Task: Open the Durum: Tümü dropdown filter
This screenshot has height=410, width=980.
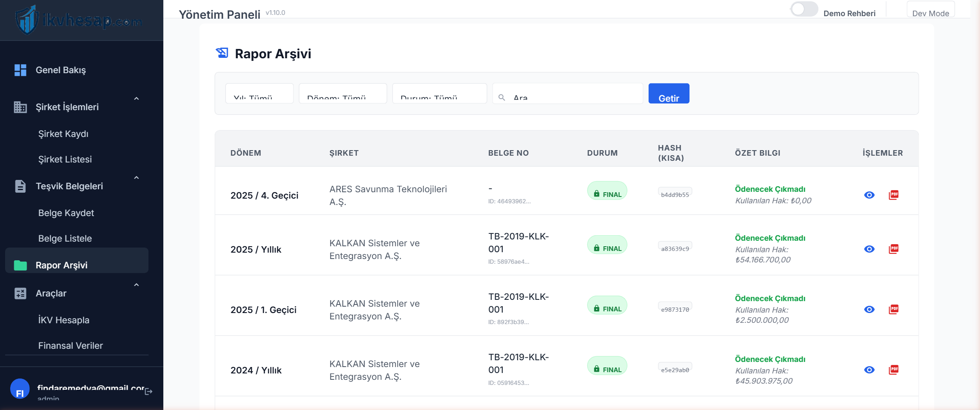Action: [439, 94]
